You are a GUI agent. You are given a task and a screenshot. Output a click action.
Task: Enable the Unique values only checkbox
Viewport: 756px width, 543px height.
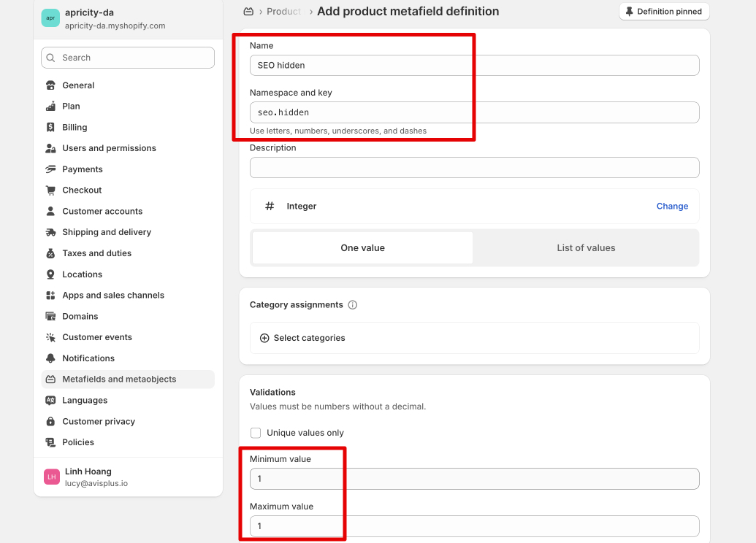click(256, 433)
